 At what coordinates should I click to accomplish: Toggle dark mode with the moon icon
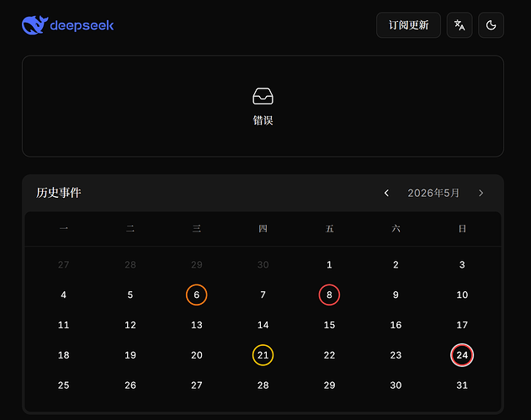pyautogui.click(x=491, y=25)
